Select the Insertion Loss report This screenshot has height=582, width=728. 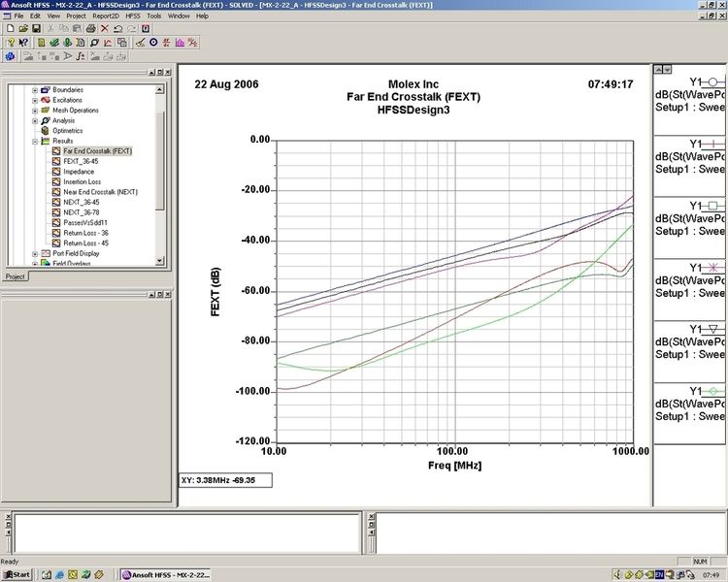point(82,182)
